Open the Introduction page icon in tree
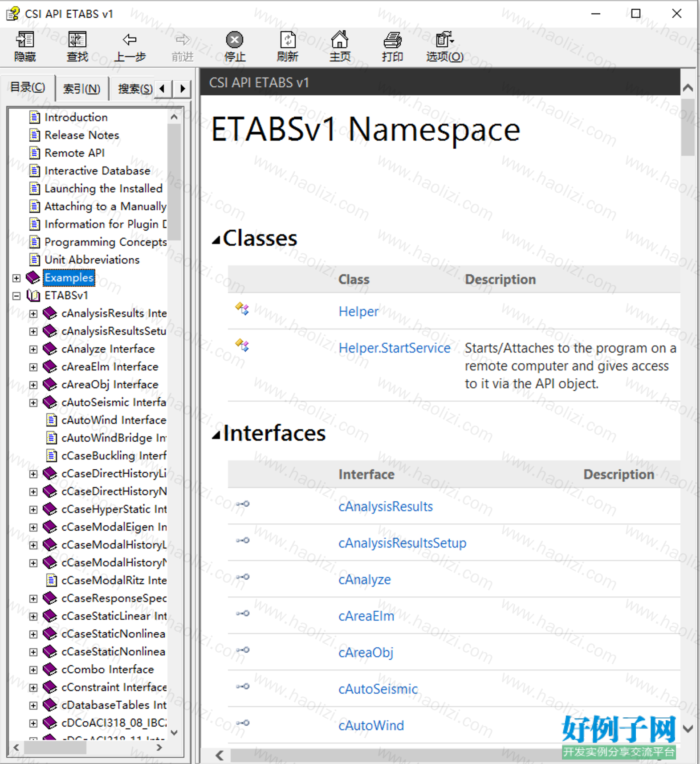This screenshot has width=700, height=764. point(35,117)
